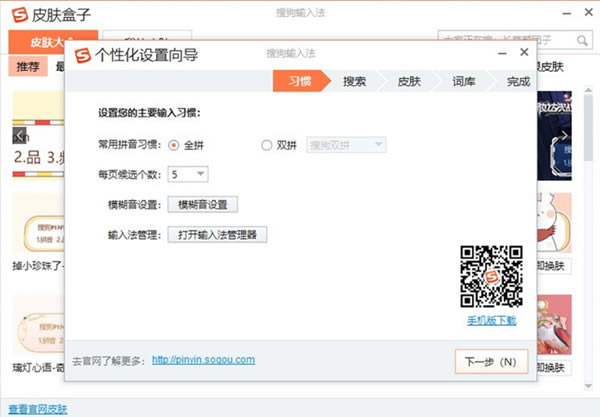Click previous arrow on skin banner
Viewport: 600px width, 417px height.
tap(20, 135)
